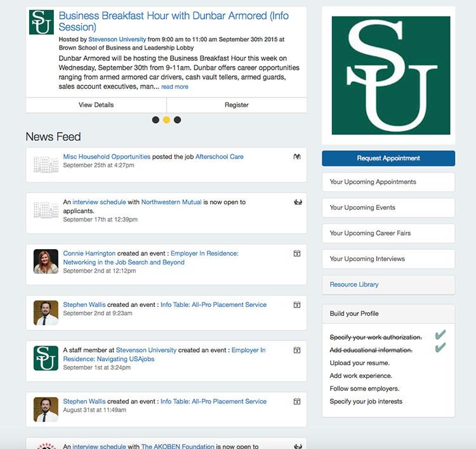The height and width of the screenshot is (449, 476).
Task: Open Stephen Wallis's photo on August 31st post
Action: (46, 410)
